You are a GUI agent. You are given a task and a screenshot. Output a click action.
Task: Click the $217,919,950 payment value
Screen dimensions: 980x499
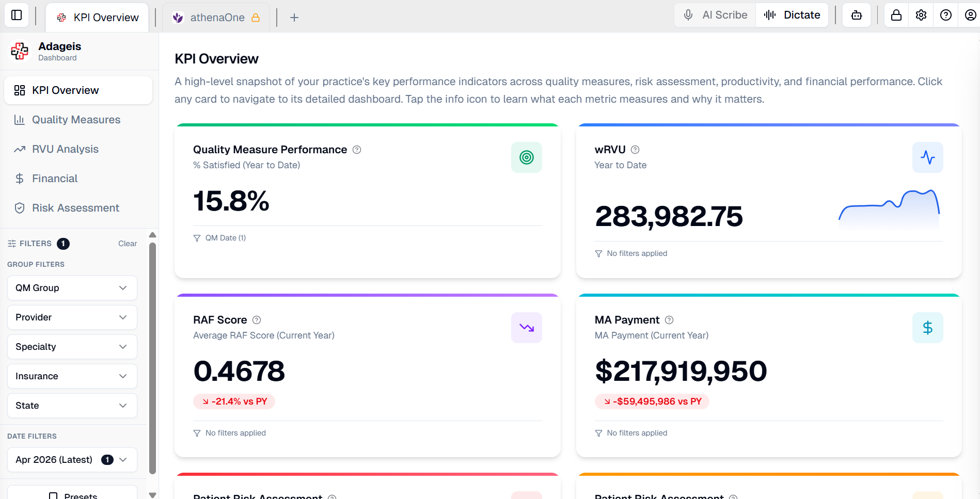(681, 371)
